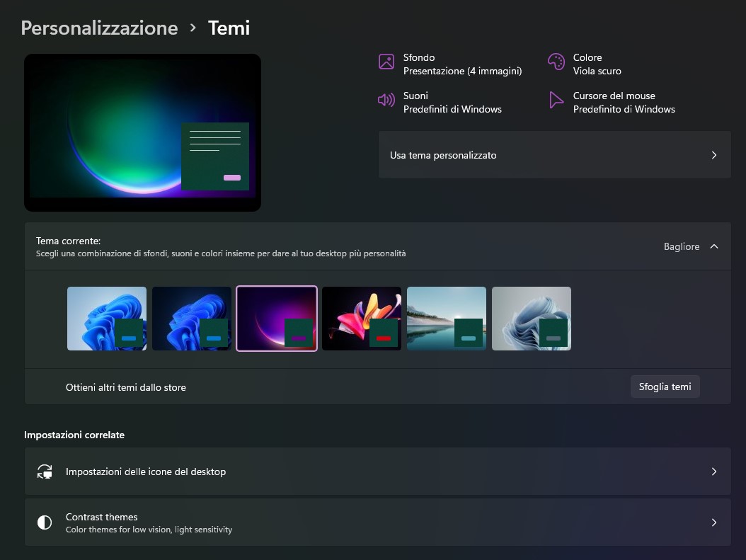The image size is (746, 560).
Task: Click the Contrast themes half-circle icon
Action: tap(45, 522)
